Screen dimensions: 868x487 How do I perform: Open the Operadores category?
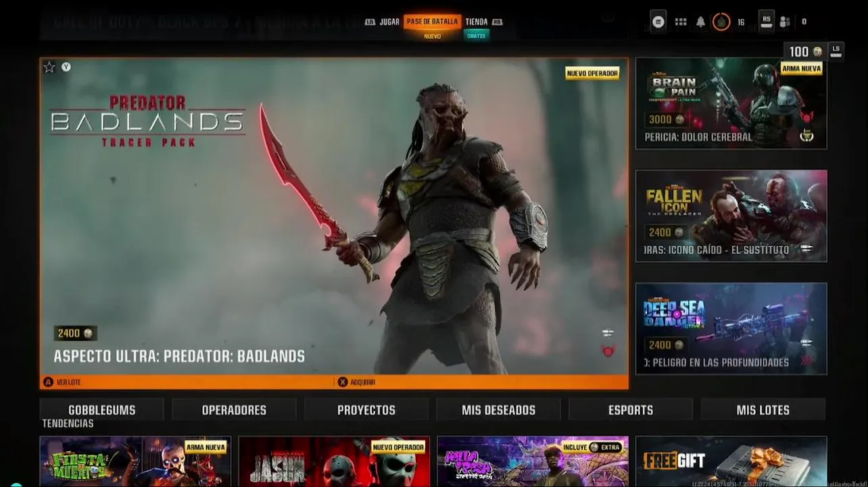tap(234, 410)
